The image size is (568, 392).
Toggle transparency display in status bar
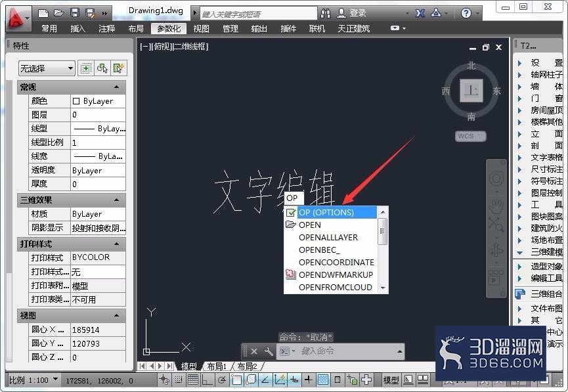pyautogui.click(x=323, y=380)
